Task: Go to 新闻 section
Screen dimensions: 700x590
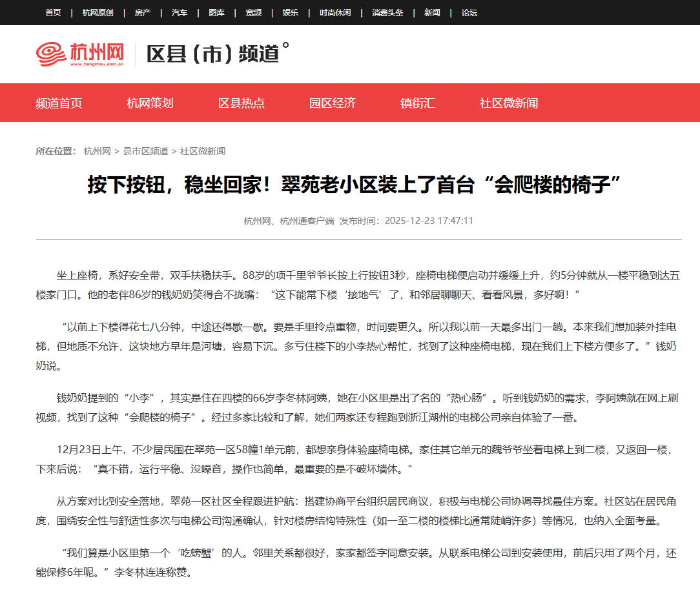Action: point(432,13)
